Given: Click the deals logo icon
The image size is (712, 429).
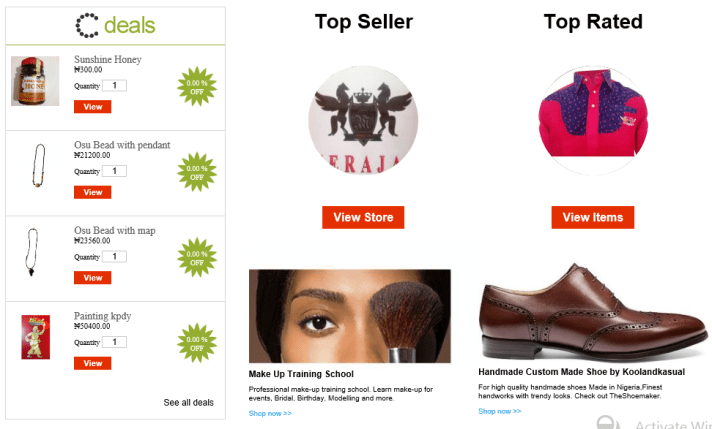Looking at the screenshot, I should (x=87, y=25).
